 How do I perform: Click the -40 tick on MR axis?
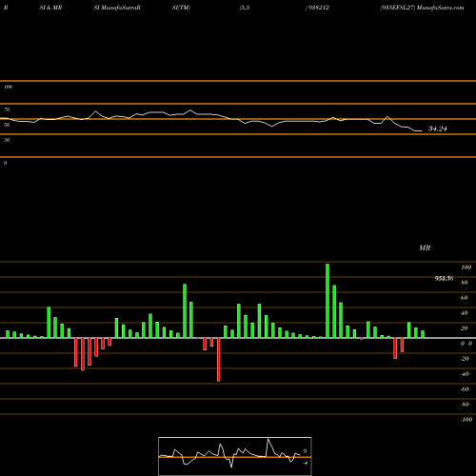pos(465,374)
